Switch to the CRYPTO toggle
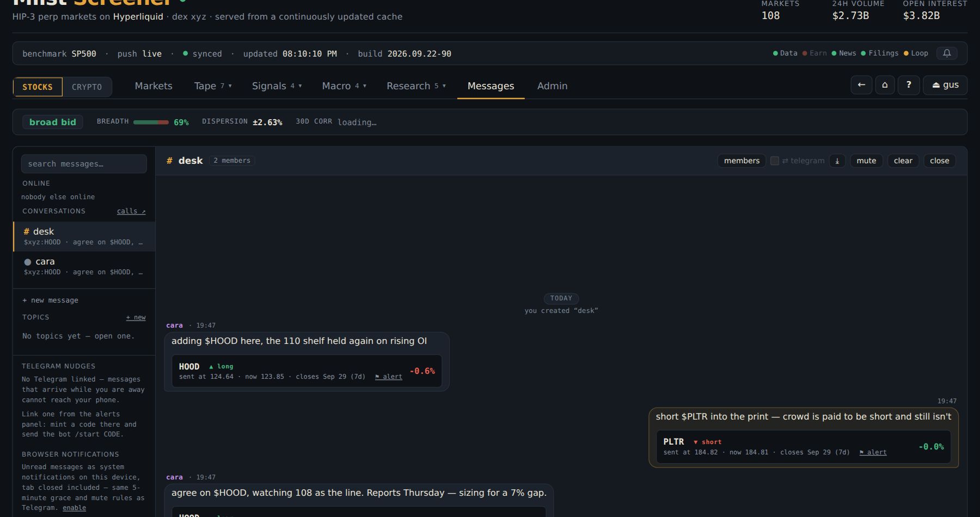980x517 pixels. [87, 87]
